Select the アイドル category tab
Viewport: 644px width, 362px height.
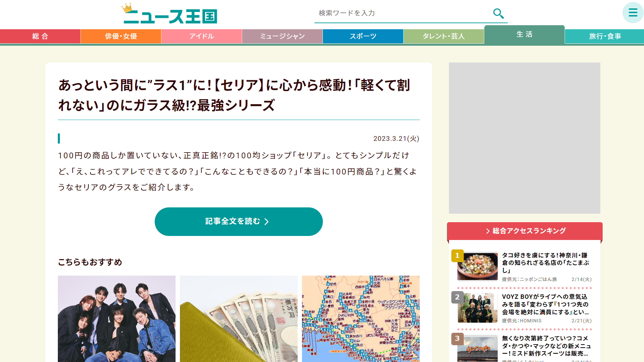pyautogui.click(x=202, y=36)
